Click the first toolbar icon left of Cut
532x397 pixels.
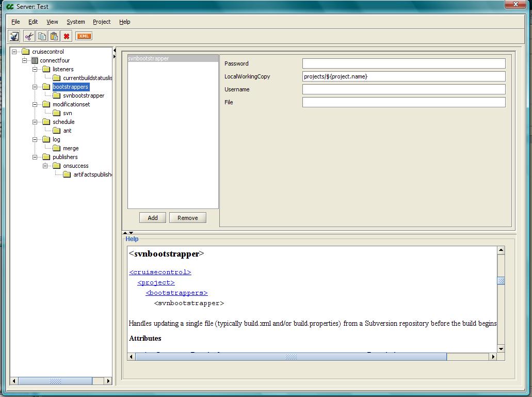14,36
